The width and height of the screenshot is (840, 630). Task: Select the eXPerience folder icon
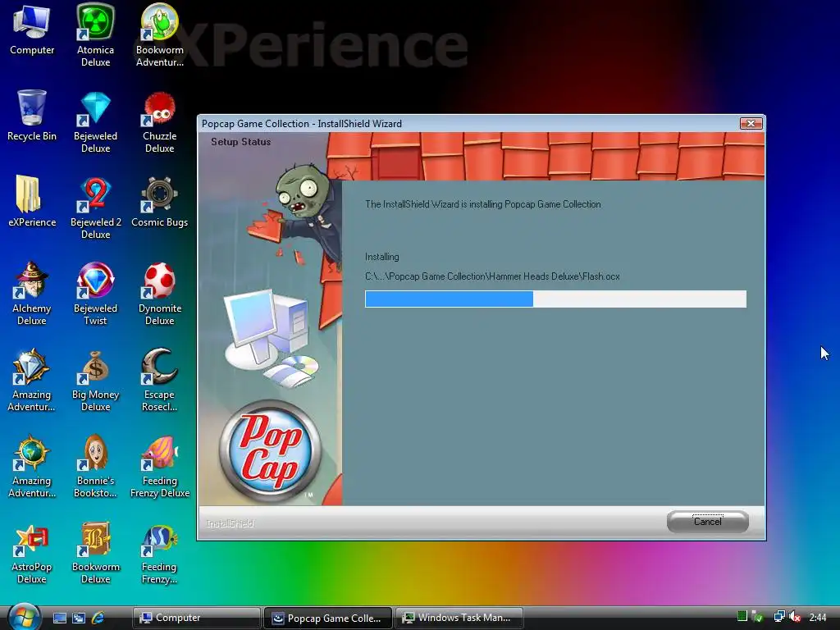(x=32, y=202)
